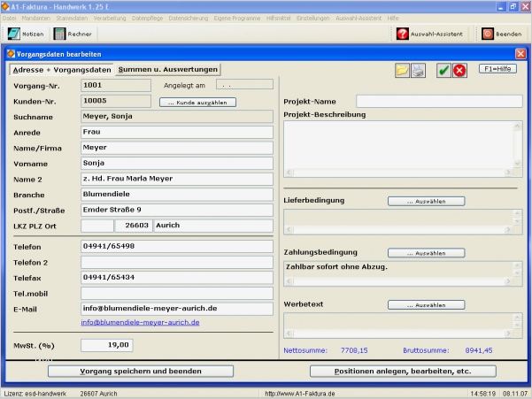
Task: Open Zahlungsbedingung Auswählen selector
Action: pos(426,253)
